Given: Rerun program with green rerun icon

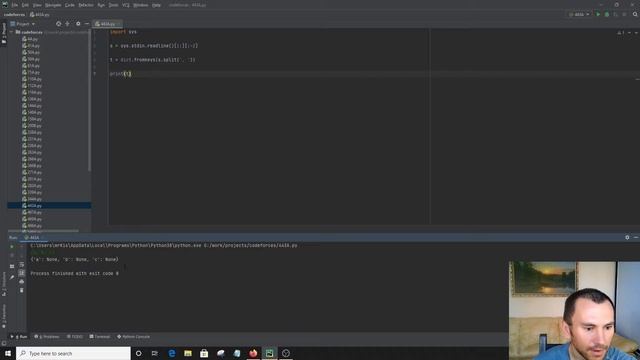Looking at the screenshot, I should [12, 247].
